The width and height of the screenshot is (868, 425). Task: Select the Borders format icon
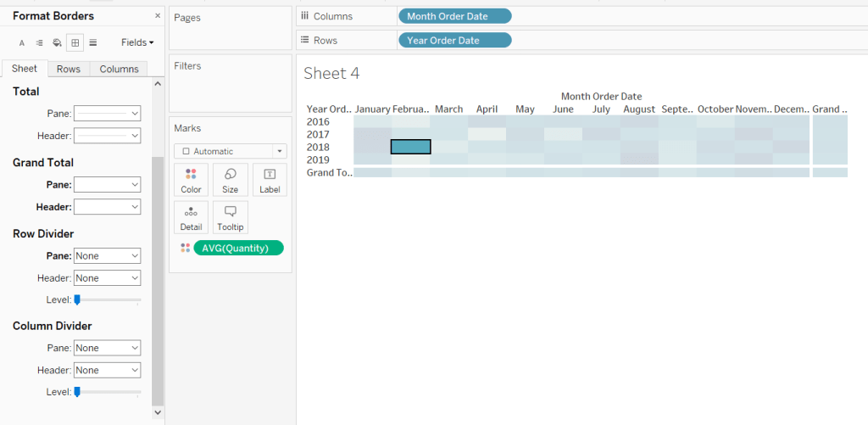[75, 42]
